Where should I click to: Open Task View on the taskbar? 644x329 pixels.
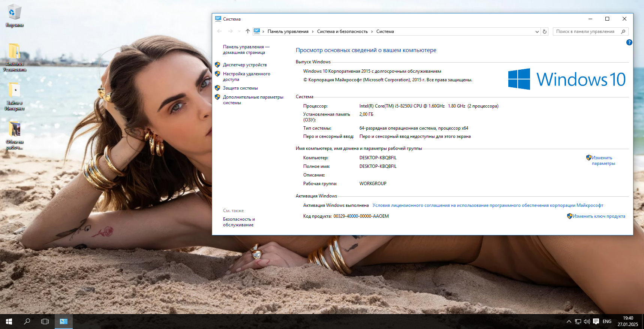(45, 322)
